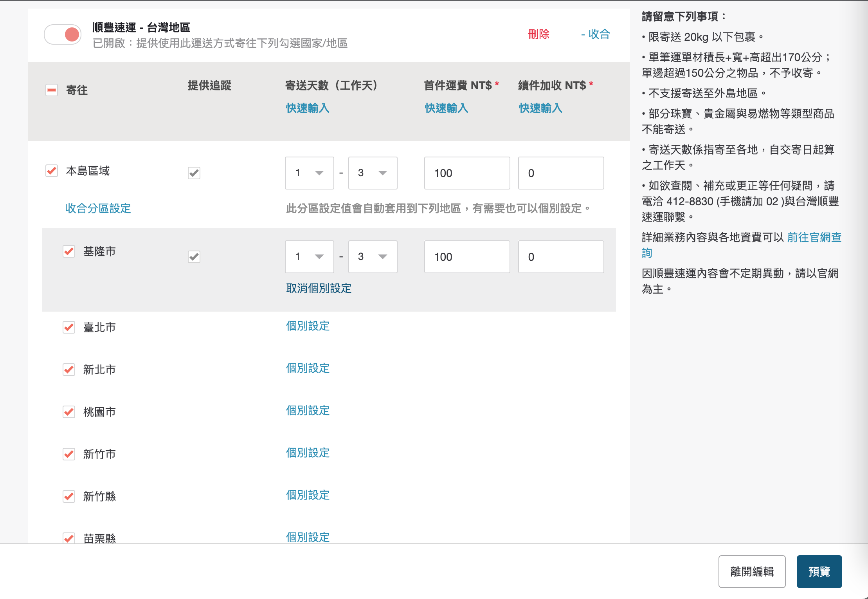Open 個別設定 for 臺北市
Viewport: 868px width, 599px height.
click(x=308, y=326)
